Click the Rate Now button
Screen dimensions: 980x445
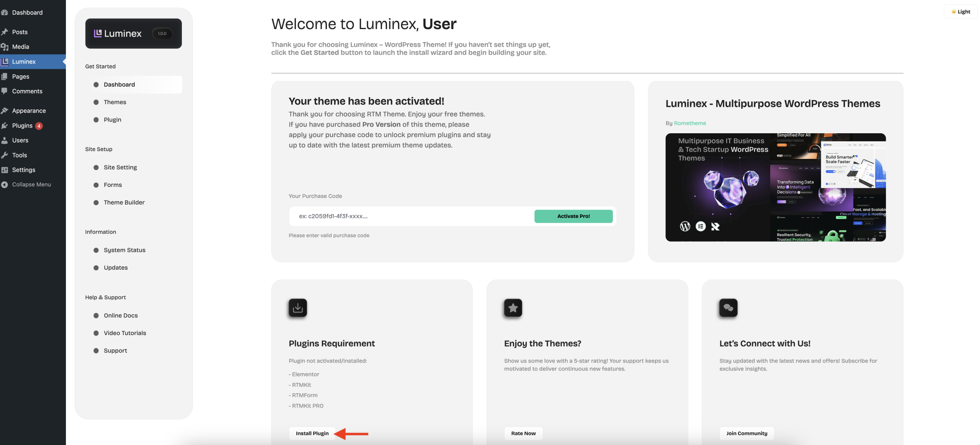click(523, 433)
